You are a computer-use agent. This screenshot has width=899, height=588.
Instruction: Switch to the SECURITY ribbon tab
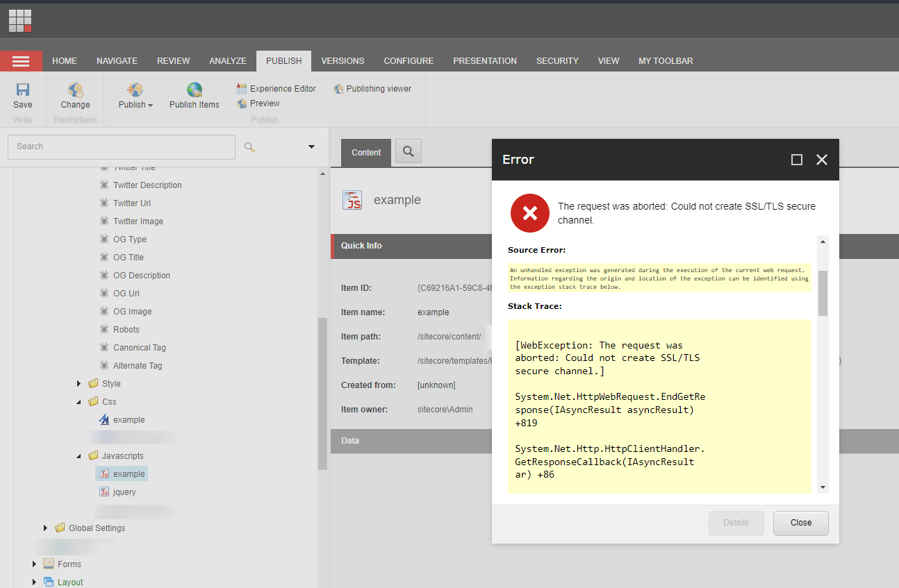(557, 61)
